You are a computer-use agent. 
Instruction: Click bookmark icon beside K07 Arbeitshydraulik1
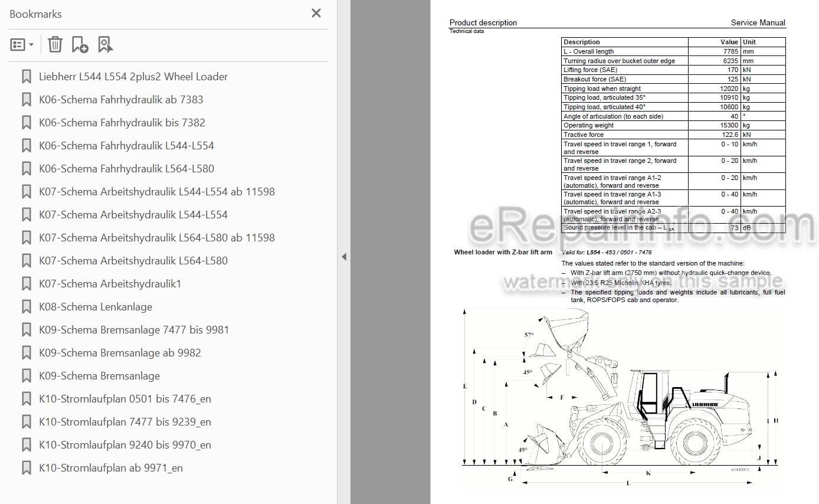(26, 284)
